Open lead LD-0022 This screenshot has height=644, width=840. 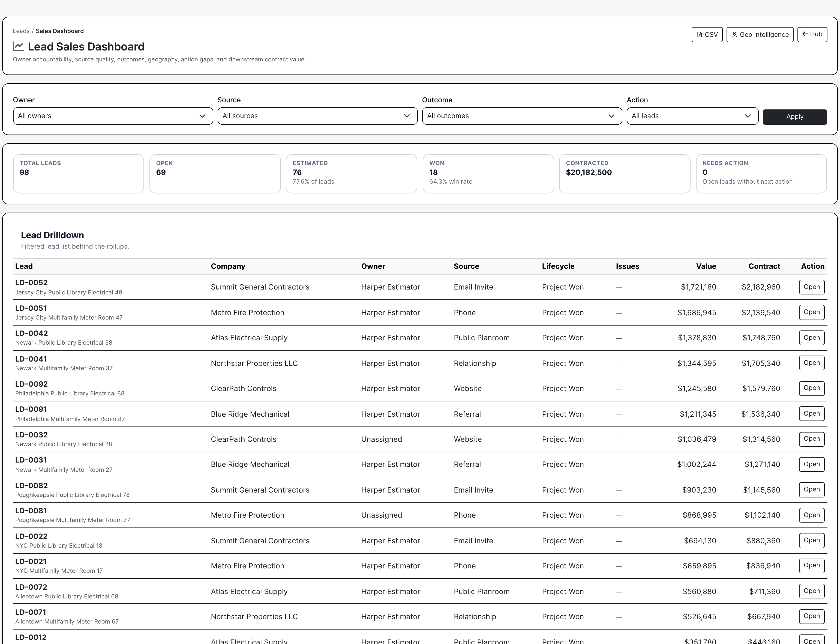click(x=812, y=541)
